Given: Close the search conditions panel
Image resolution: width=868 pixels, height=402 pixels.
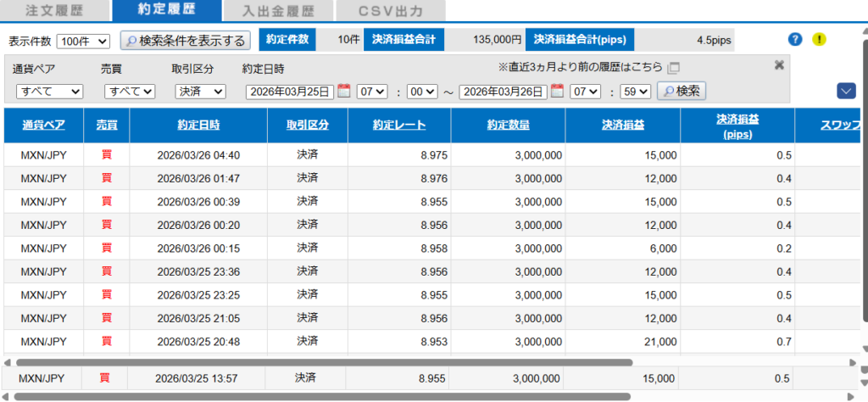Looking at the screenshot, I should 779,65.
